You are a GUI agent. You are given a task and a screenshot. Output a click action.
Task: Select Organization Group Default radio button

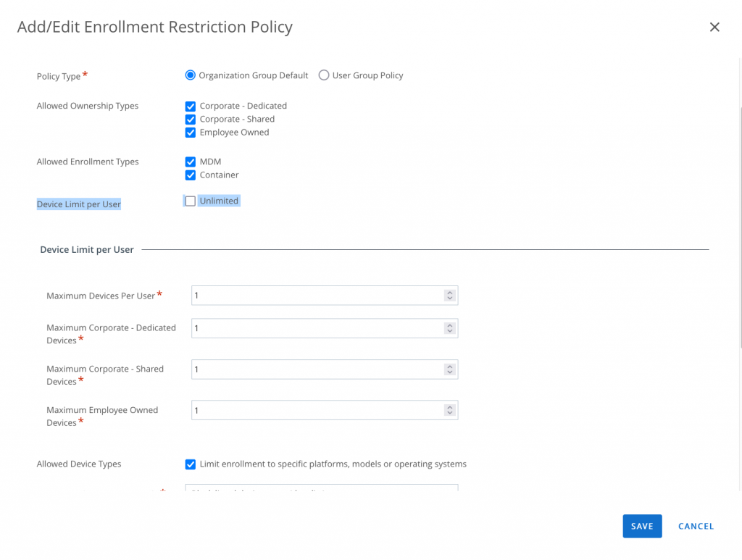pos(191,75)
